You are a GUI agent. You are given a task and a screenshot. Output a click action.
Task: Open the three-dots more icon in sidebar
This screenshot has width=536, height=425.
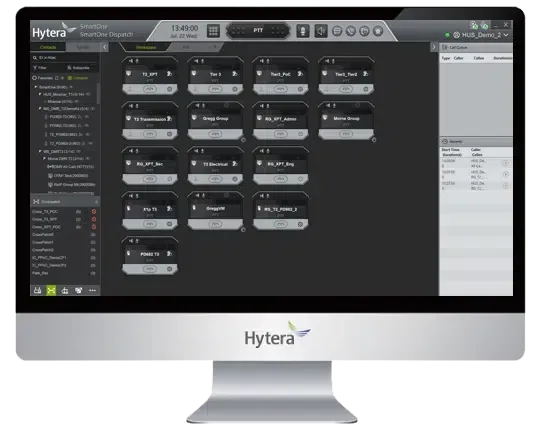(92, 290)
